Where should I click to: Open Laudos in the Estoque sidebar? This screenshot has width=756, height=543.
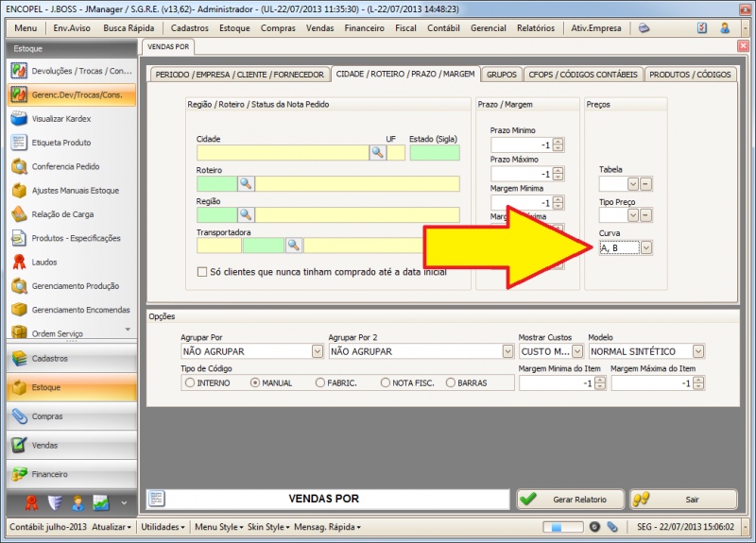[44, 262]
